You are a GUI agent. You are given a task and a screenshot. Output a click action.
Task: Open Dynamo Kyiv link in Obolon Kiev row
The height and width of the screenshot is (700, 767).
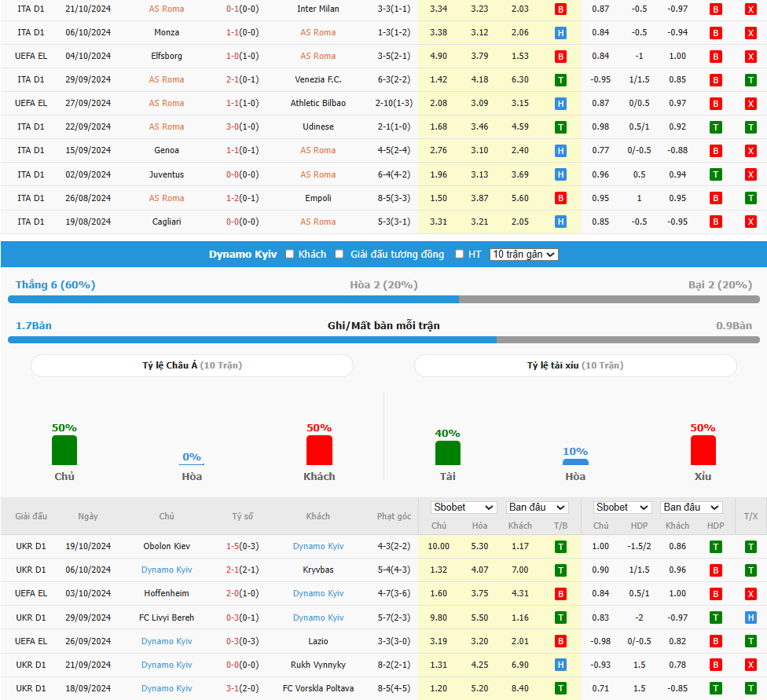(x=318, y=546)
